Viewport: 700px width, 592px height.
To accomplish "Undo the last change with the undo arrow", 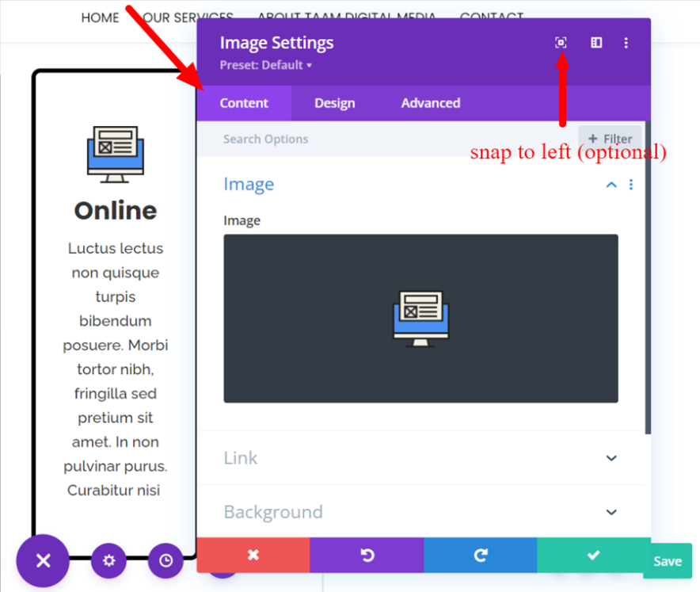I will tap(367, 556).
